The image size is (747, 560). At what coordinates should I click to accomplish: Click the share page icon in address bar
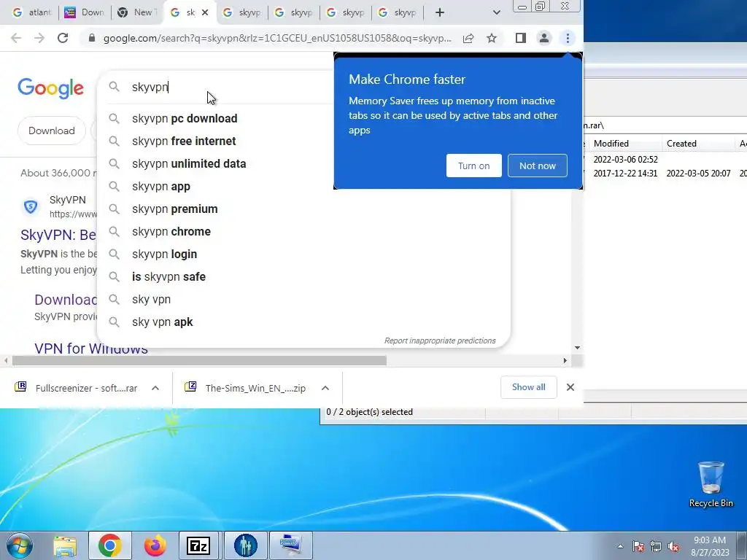coord(468,38)
